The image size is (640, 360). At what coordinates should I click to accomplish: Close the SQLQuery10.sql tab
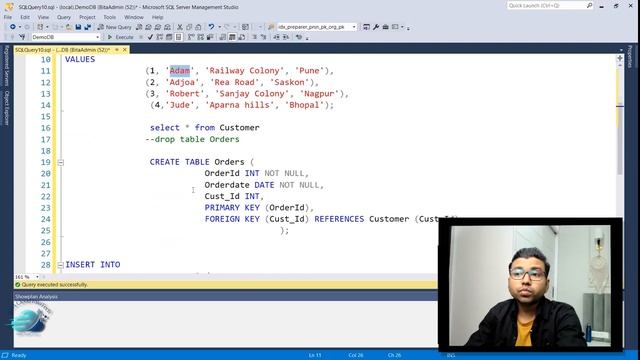pos(125,50)
